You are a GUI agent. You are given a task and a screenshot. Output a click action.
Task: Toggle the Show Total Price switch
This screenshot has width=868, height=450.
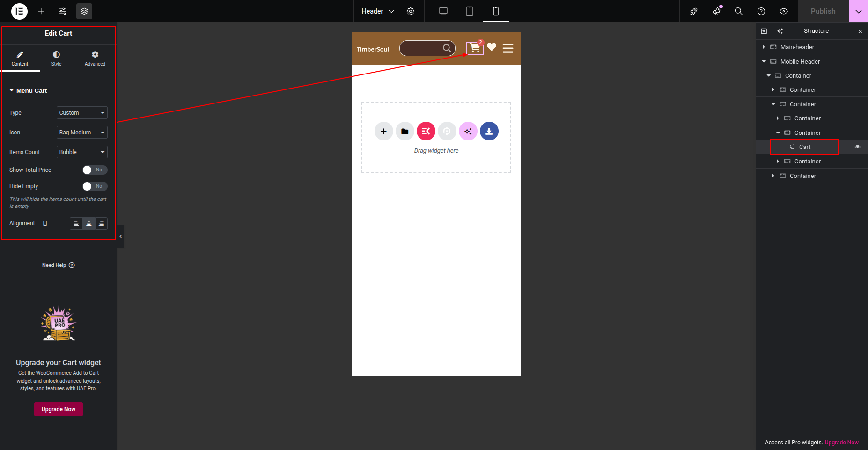95,170
